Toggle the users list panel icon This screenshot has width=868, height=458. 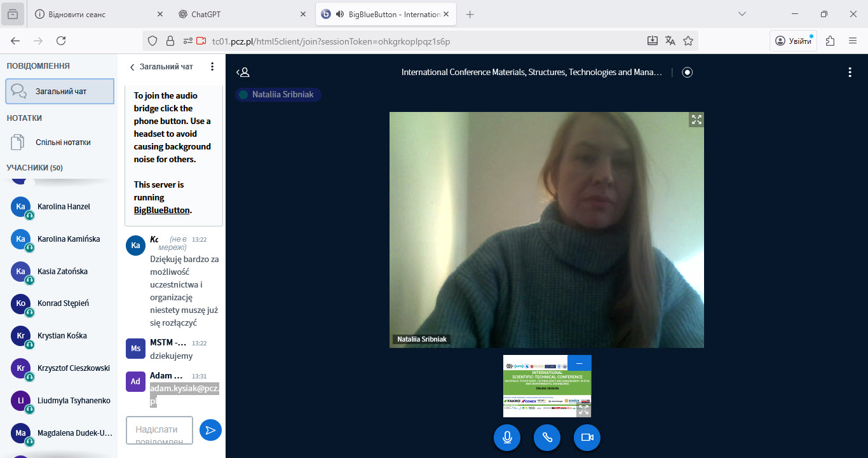pyautogui.click(x=243, y=73)
